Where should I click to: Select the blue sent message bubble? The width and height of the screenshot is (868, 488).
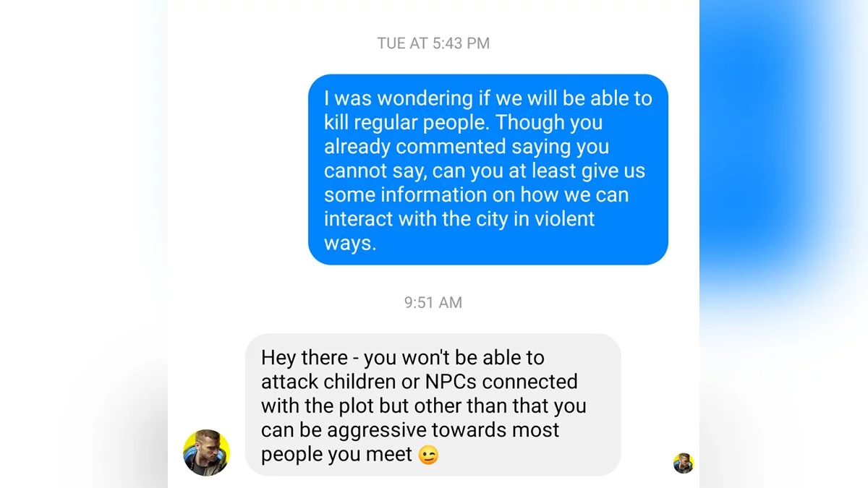[488, 170]
